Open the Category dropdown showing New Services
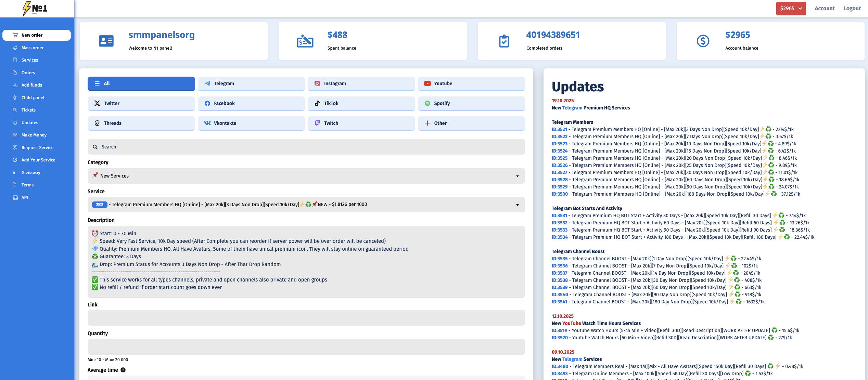This screenshot has width=868, height=380. point(306,176)
